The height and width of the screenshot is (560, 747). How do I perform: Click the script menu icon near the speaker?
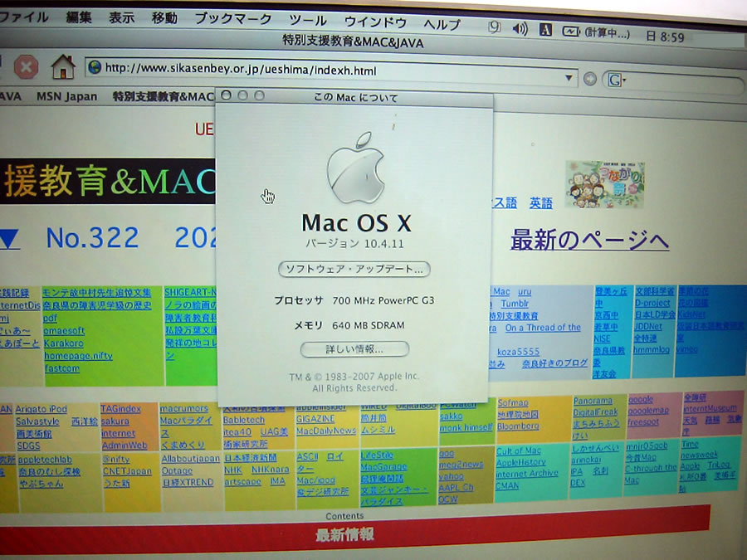pos(494,27)
